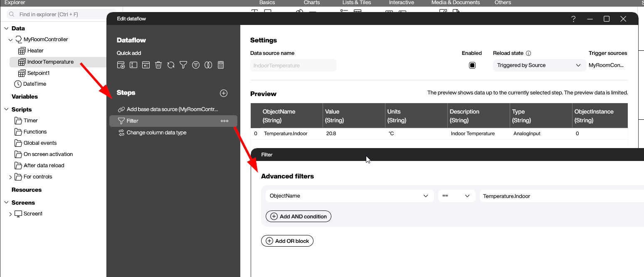Screen dimensions: 644x277
Task: Open the comparison operator dropdown showing ==
Action: (x=456, y=195)
